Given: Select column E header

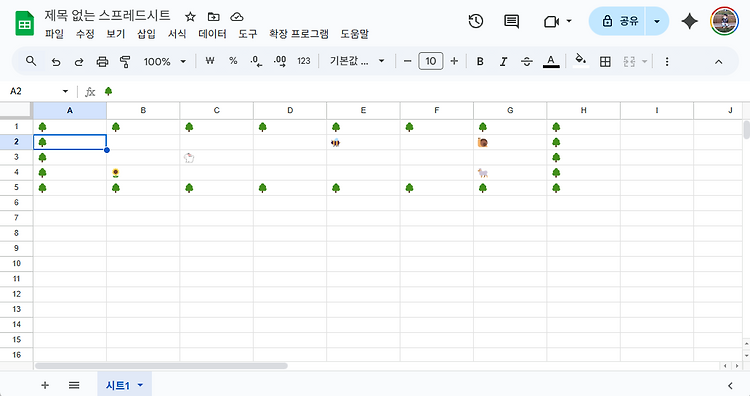Looking at the screenshot, I should pos(363,110).
